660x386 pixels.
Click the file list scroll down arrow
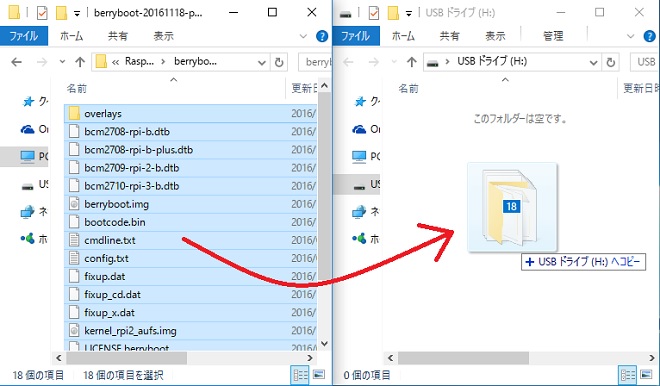(x=324, y=343)
